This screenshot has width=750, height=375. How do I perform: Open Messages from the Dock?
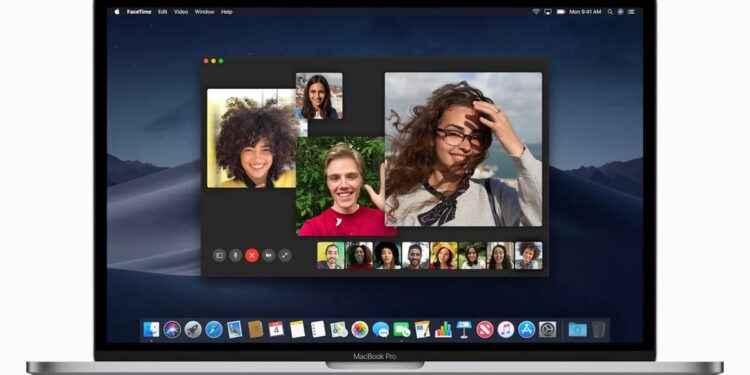coord(381,330)
